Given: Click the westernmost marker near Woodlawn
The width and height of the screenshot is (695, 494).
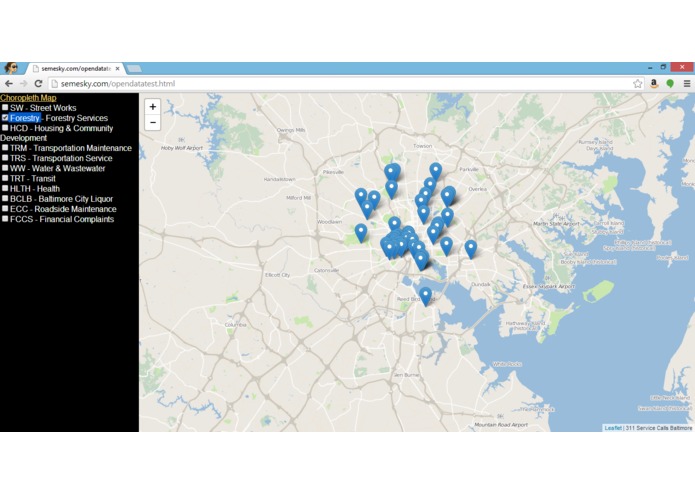Looking at the screenshot, I should (361, 233).
